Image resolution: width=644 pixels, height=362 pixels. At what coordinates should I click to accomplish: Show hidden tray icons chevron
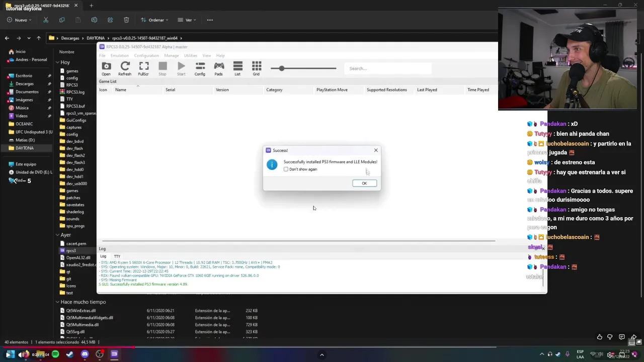point(542,354)
